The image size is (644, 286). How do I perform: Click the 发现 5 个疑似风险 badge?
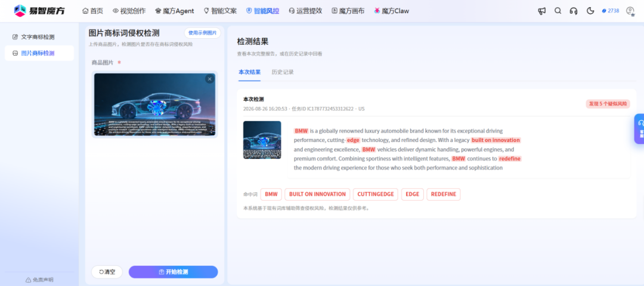pos(608,104)
